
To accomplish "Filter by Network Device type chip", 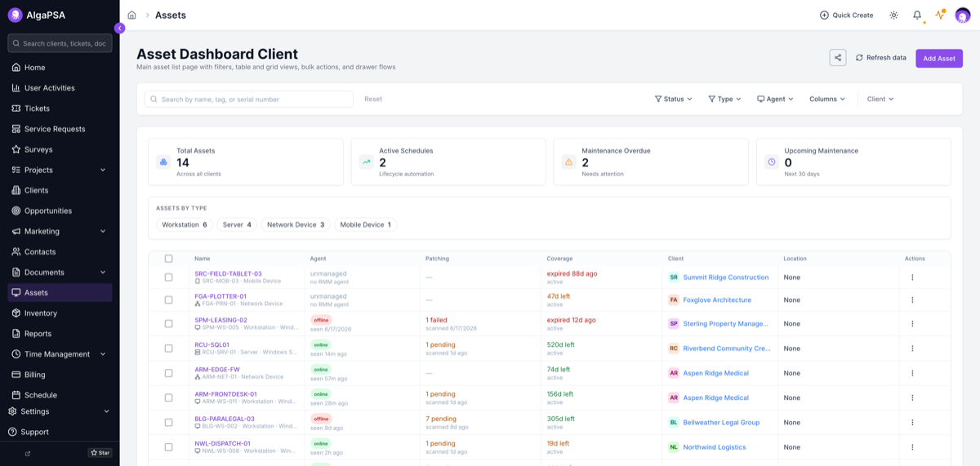I will click(296, 224).
